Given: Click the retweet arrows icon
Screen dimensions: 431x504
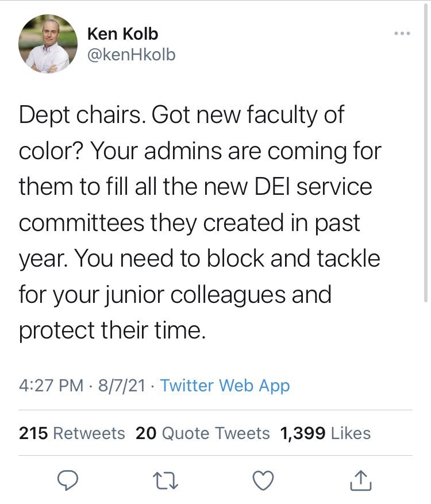Looking at the screenshot, I should click(x=167, y=479).
